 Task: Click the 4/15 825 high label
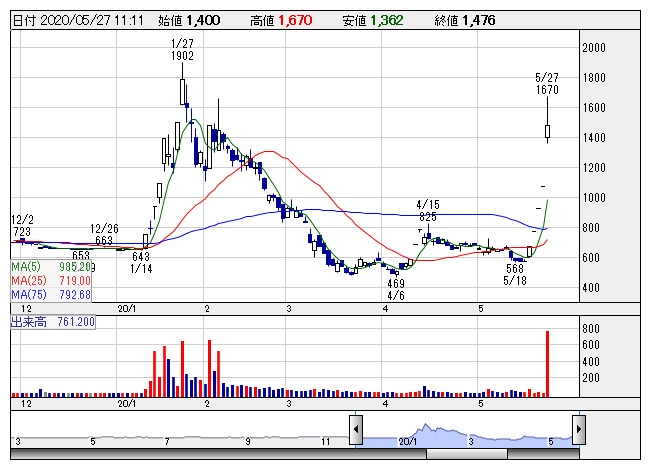[427, 210]
